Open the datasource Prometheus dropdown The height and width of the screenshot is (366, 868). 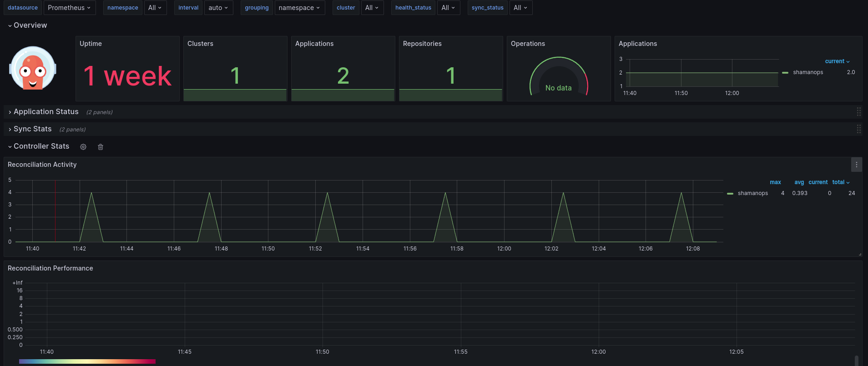coord(70,8)
